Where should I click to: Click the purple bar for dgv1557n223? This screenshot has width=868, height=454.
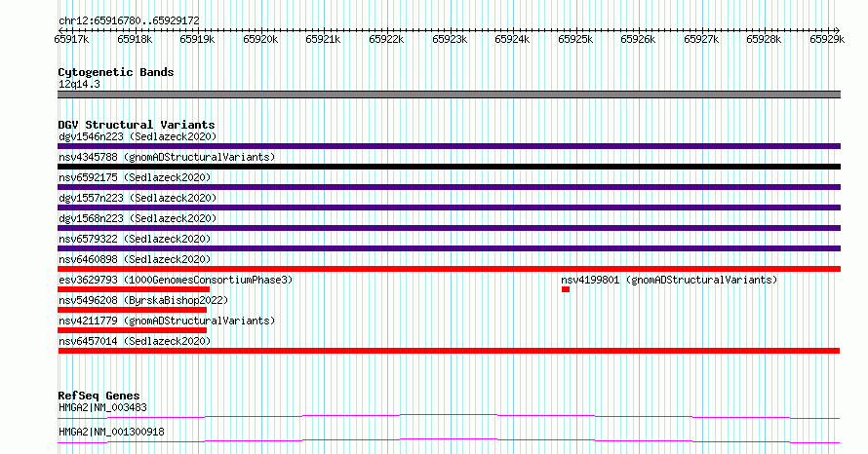(x=449, y=208)
